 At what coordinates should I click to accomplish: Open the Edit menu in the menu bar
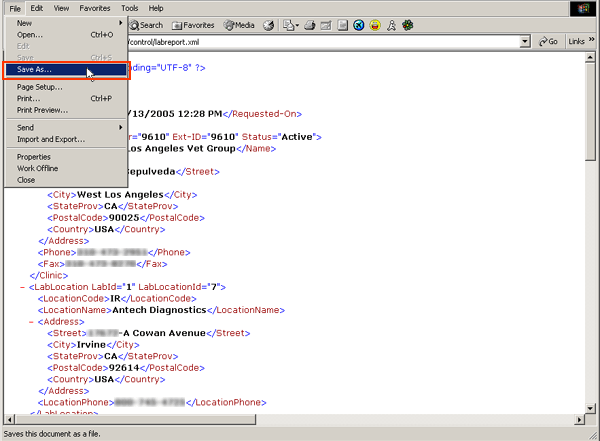pos(37,8)
